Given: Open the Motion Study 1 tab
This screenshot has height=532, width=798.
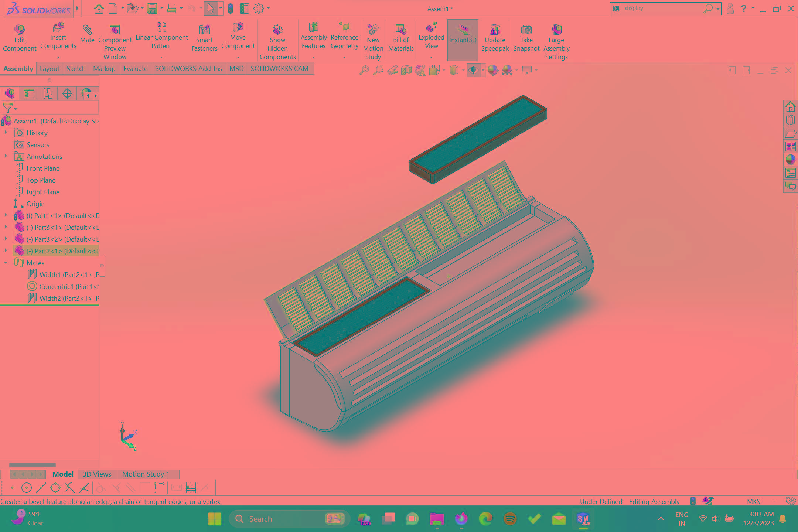Looking at the screenshot, I should click(x=146, y=474).
